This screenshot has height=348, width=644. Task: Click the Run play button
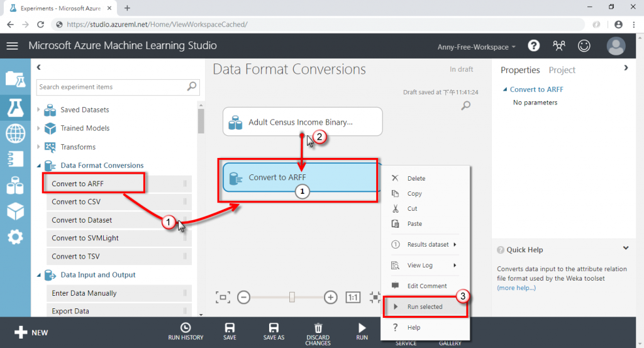point(362,332)
